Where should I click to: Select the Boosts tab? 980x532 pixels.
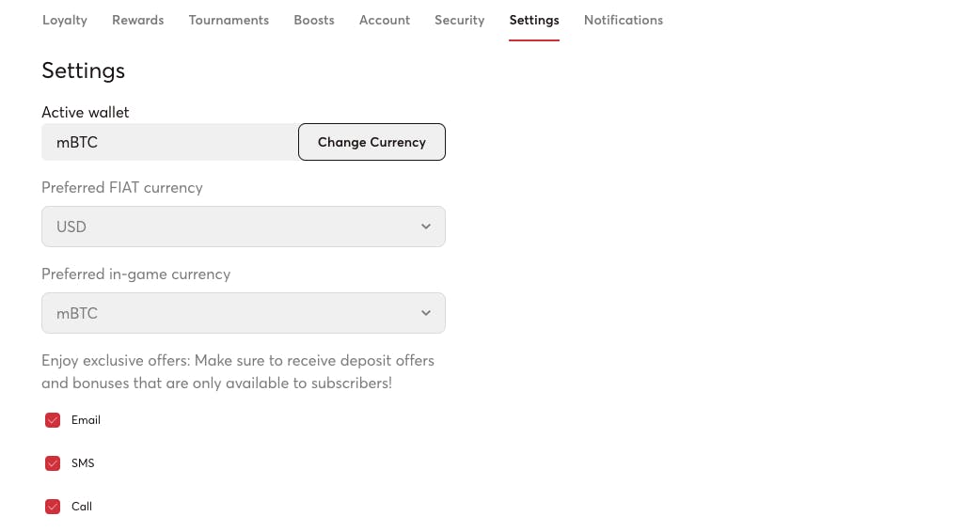pos(314,20)
